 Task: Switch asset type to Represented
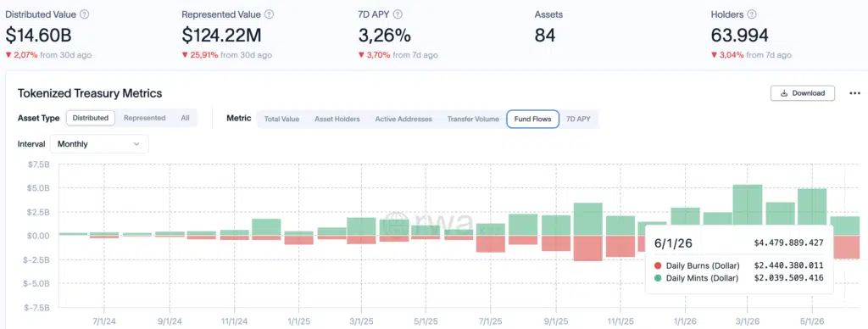[144, 118]
